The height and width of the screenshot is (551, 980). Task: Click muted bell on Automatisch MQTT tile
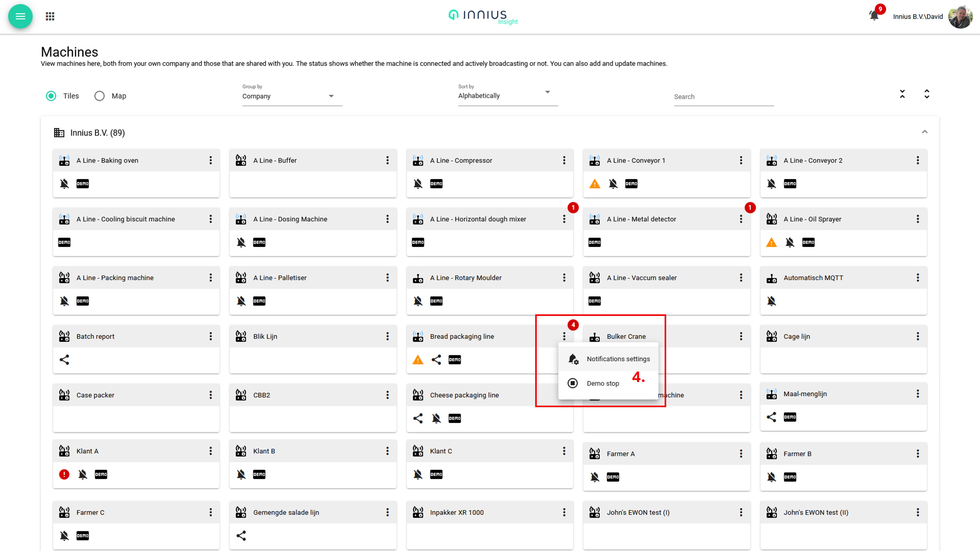771,301
